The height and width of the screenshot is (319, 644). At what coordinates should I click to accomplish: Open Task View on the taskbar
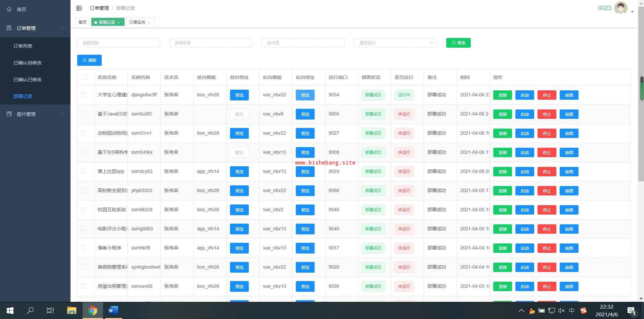[x=50, y=311]
